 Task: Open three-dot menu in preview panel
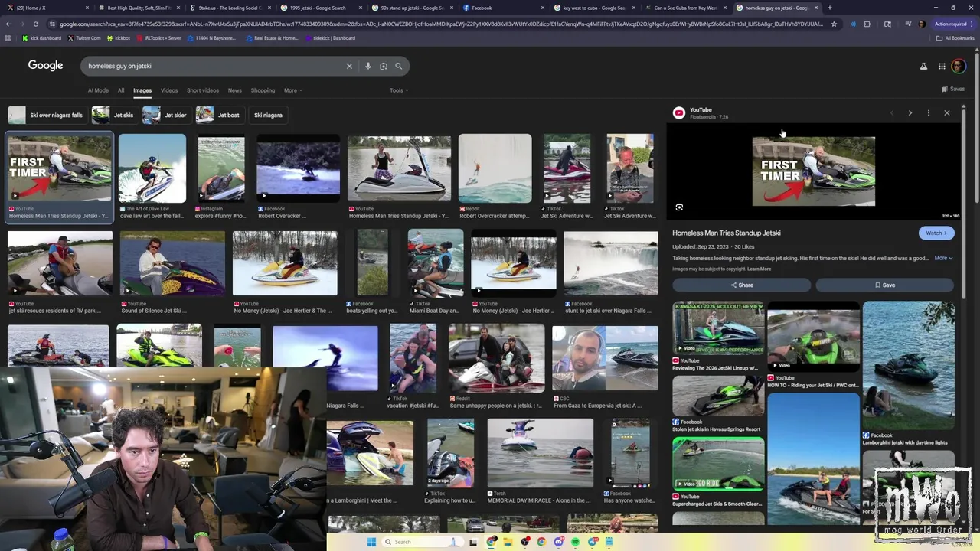[928, 113]
